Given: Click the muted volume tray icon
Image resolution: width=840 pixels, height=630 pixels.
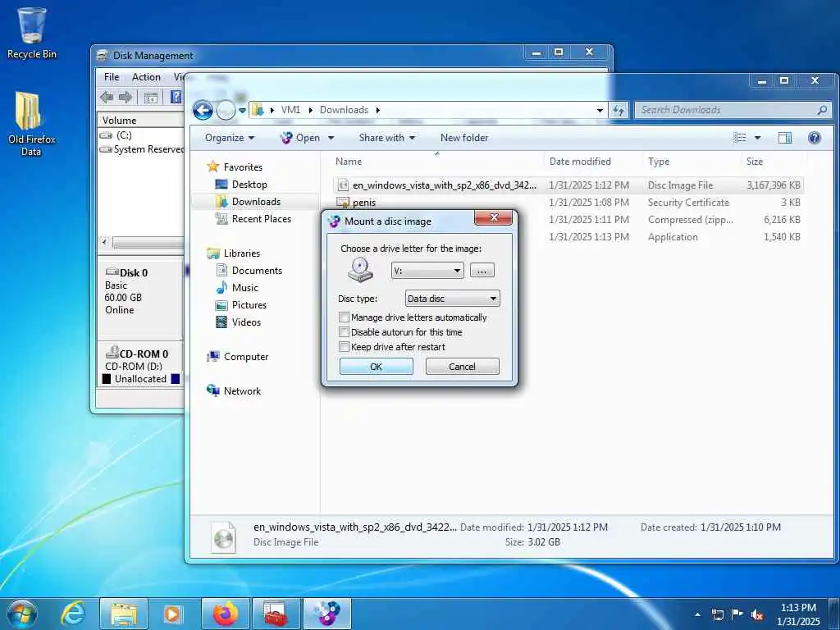Looking at the screenshot, I should pos(757,614).
